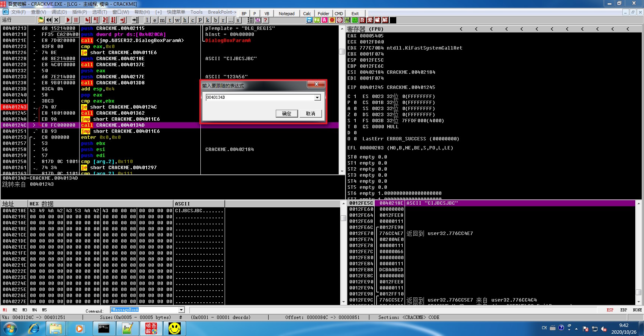This screenshot has height=336, width=644.
Task: Open CPU window with 'c' button
Action: coord(192,20)
